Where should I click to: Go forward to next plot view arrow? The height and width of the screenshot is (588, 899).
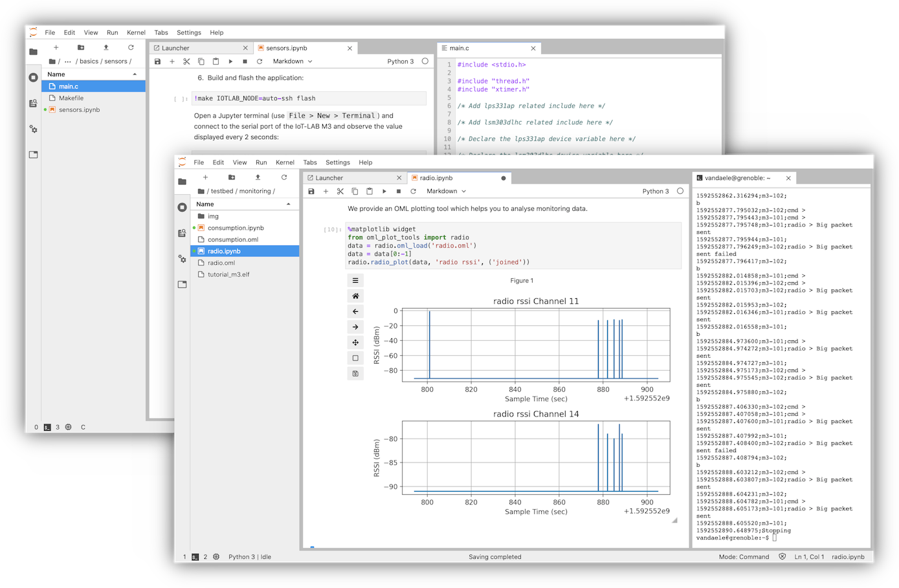(x=355, y=327)
